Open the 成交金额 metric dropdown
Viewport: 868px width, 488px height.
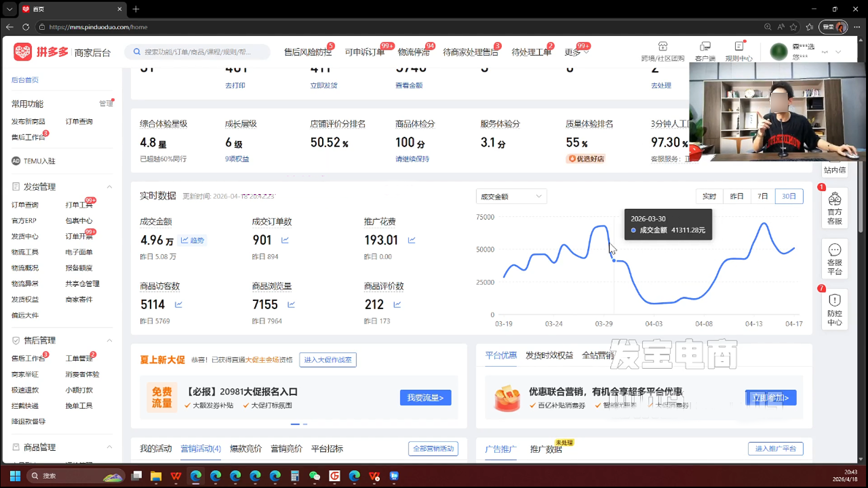511,196
